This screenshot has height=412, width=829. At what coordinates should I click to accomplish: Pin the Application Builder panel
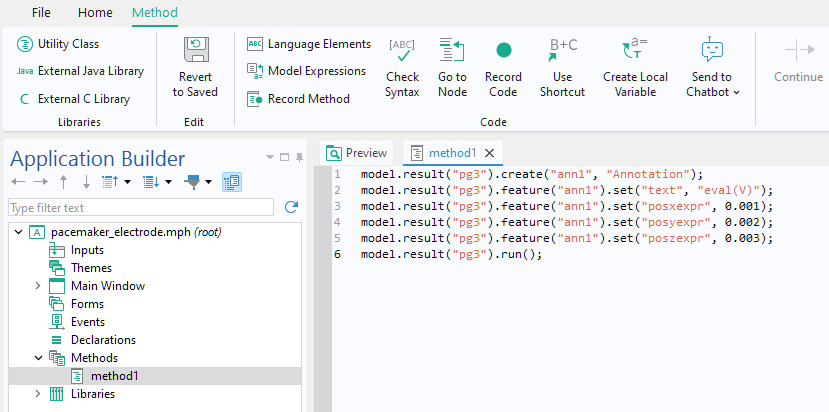click(x=298, y=157)
